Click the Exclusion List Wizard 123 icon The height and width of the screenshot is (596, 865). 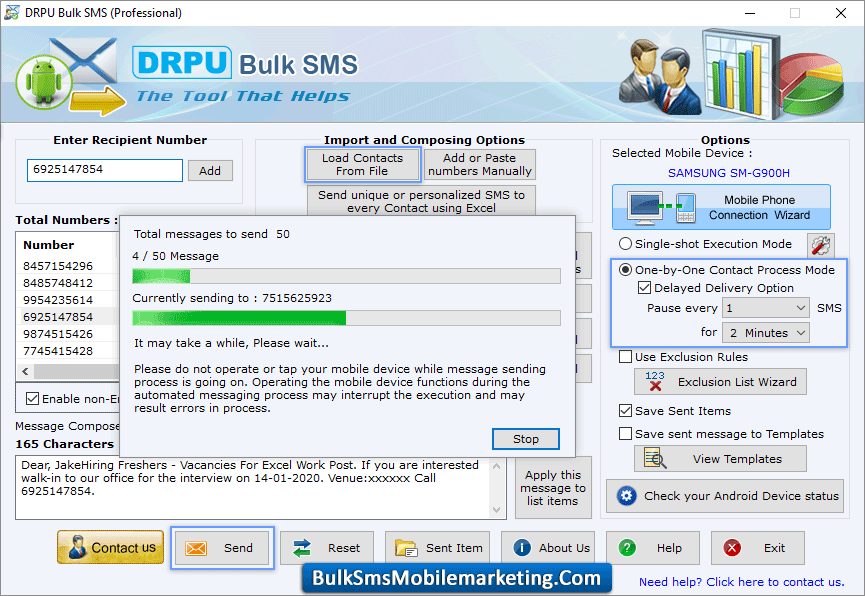coord(655,381)
